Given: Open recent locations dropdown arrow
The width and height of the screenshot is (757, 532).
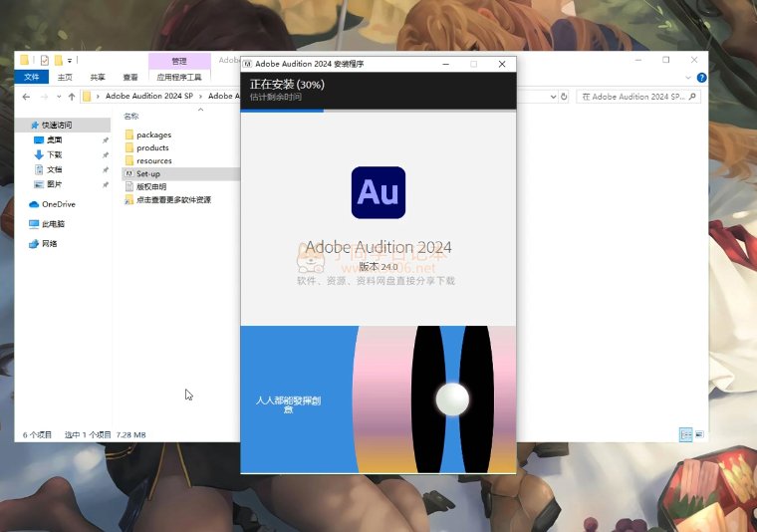Looking at the screenshot, I should 59,97.
